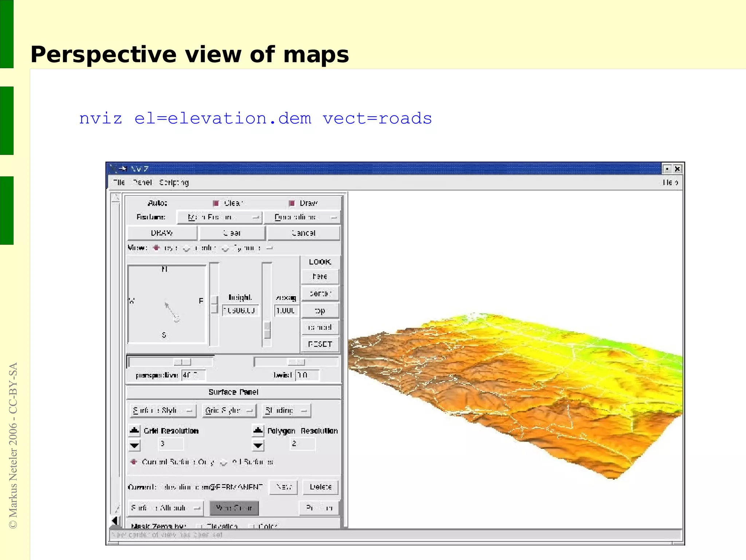746x560 pixels.
Task: Toggle the Auto Clear checkbox
Action: click(216, 203)
